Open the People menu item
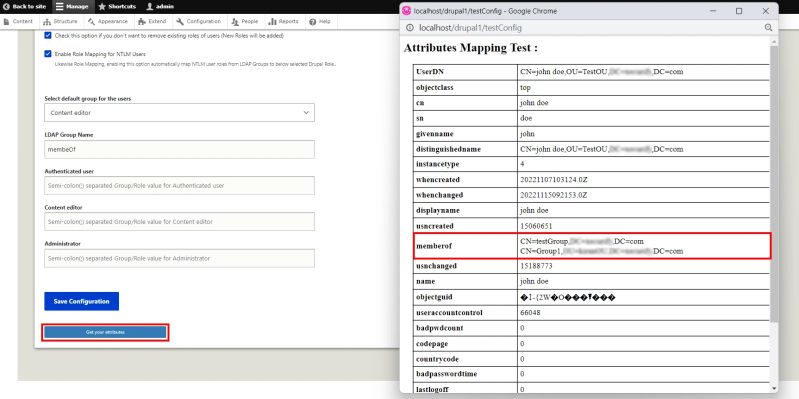Screen dimensions: 799x399 (x=246, y=21)
